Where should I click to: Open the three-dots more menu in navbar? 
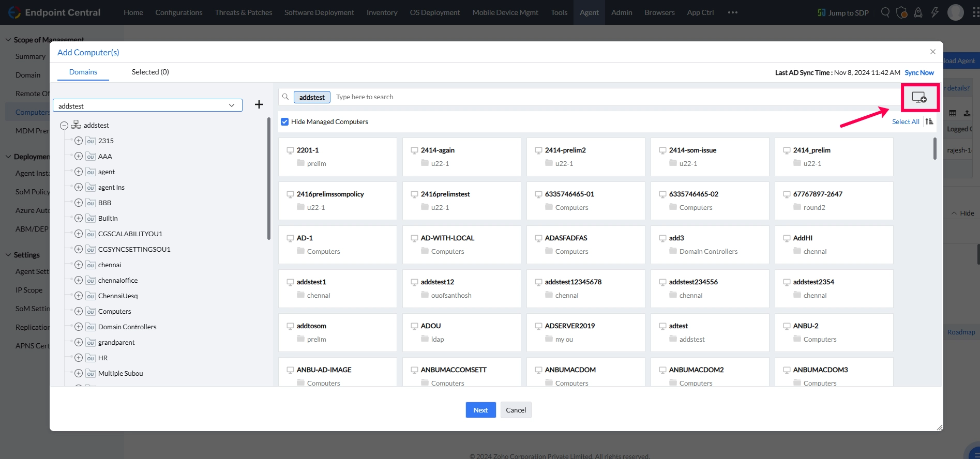(x=732, y=12)
